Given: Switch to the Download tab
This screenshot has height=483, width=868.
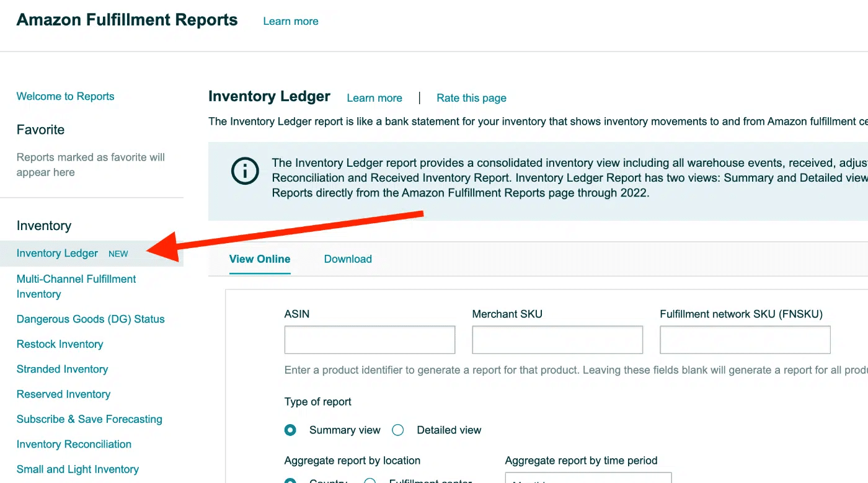Looking at the screenshot, I should [x=348, y=259].
